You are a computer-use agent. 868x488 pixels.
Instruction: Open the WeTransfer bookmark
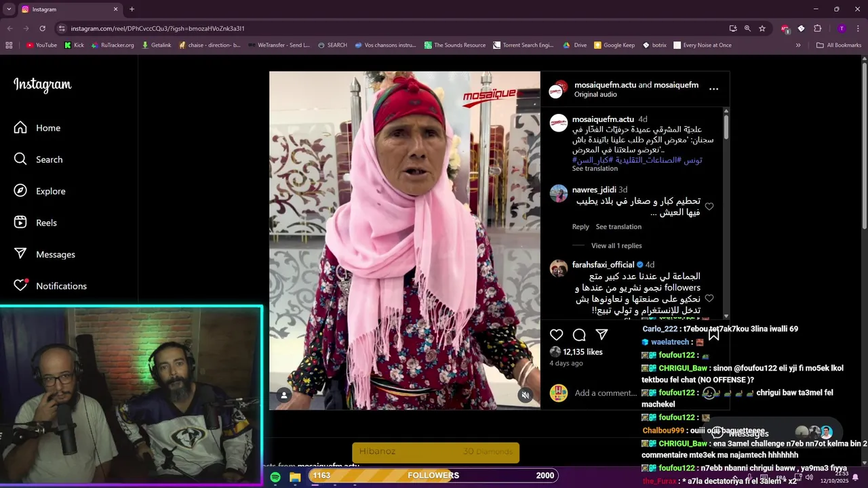pyautogui.click(x=279, y=45)
